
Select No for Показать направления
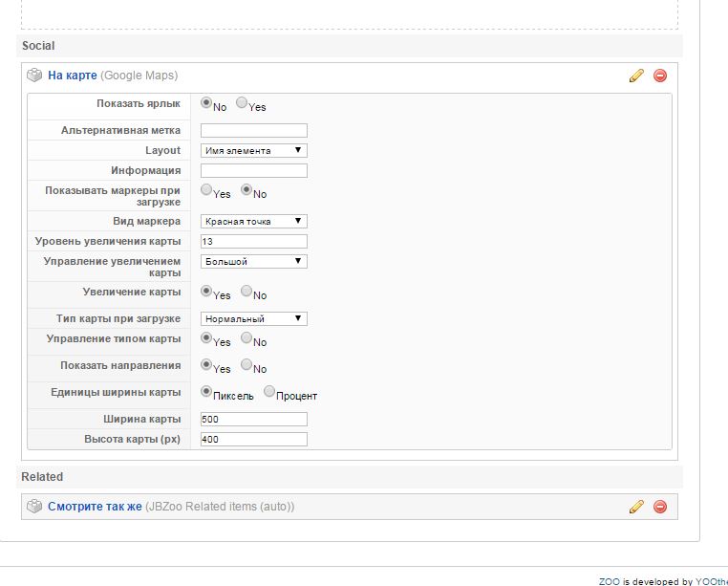click(246, 364)
